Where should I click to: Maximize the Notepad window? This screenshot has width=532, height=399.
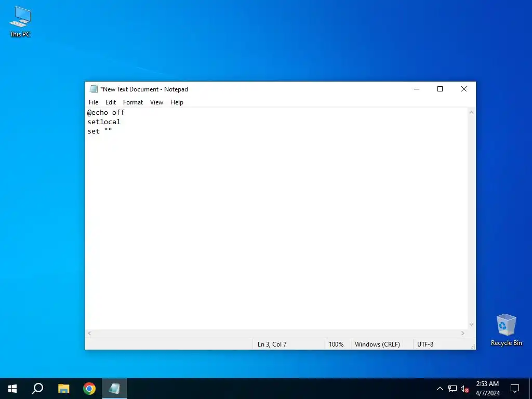(440, 89)
